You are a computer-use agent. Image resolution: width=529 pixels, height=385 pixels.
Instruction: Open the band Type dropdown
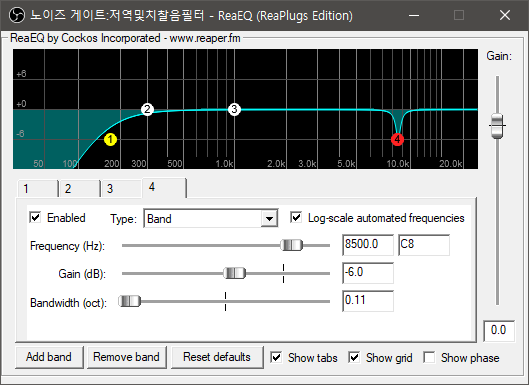tap(211, 219)
